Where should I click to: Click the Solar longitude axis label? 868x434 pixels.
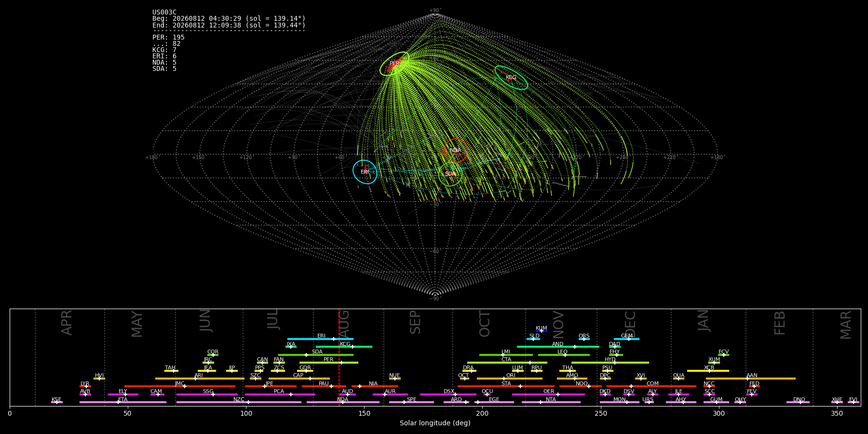coord(435,423)
